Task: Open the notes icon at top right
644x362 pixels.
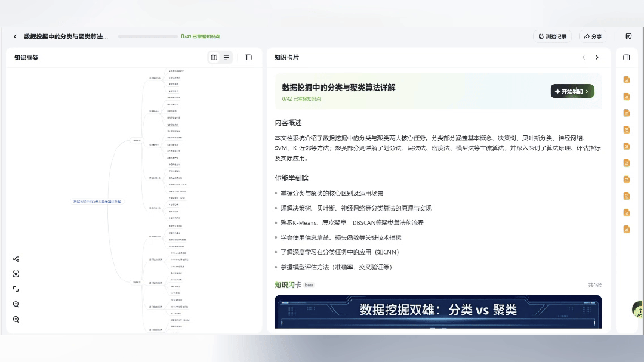Action: coord(630,36)
